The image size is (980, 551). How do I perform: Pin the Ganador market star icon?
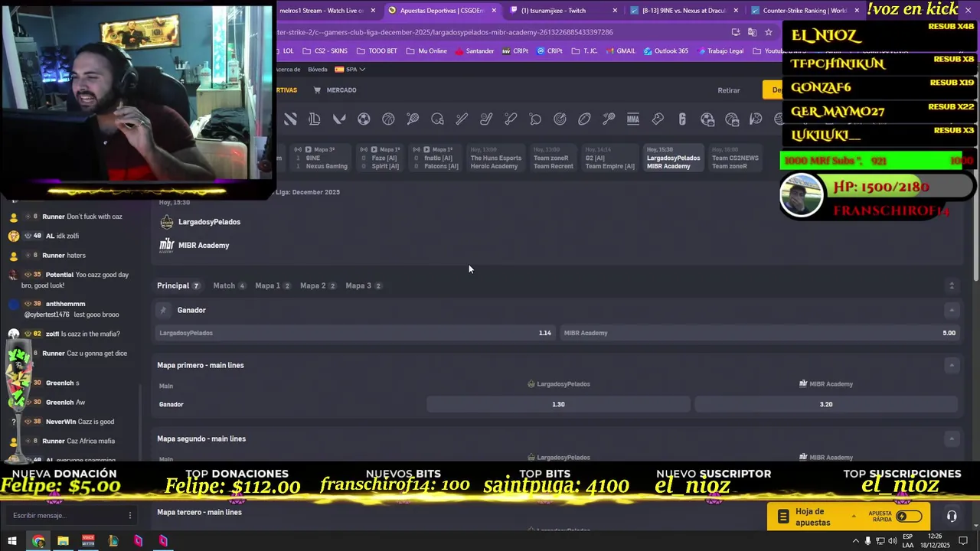coord(162,310)
